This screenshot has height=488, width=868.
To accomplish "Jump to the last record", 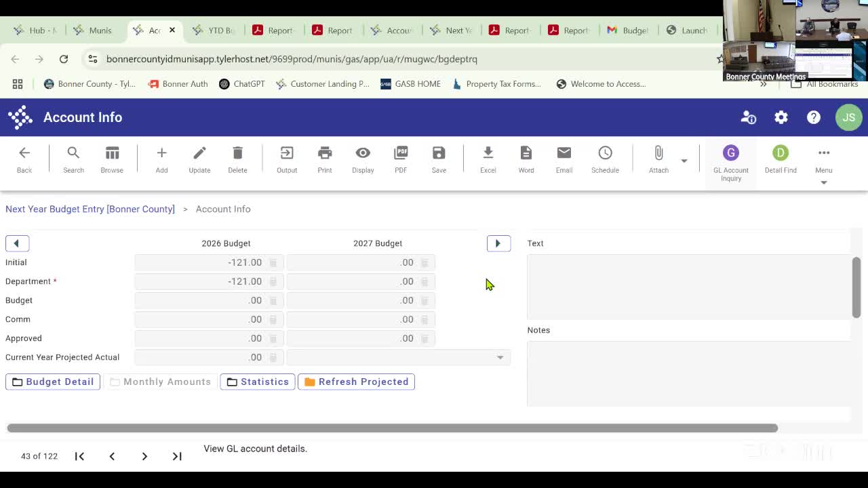I will coord(177,456).
